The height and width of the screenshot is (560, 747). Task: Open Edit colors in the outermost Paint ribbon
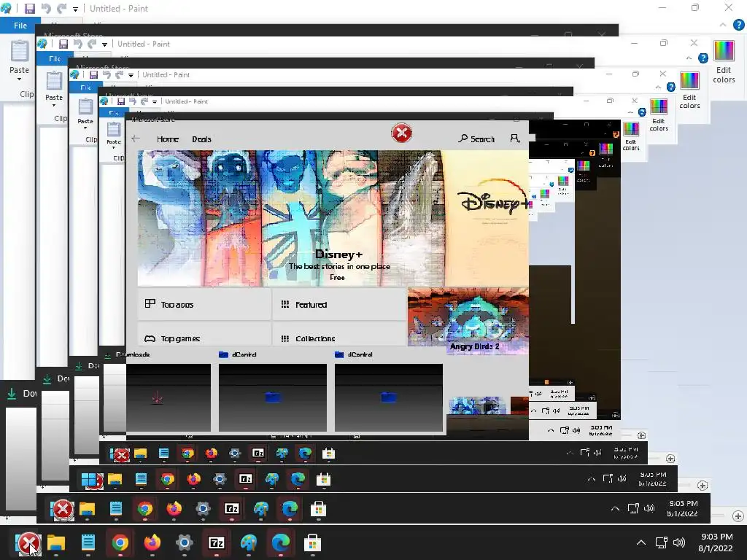click(x=724, y=62)
